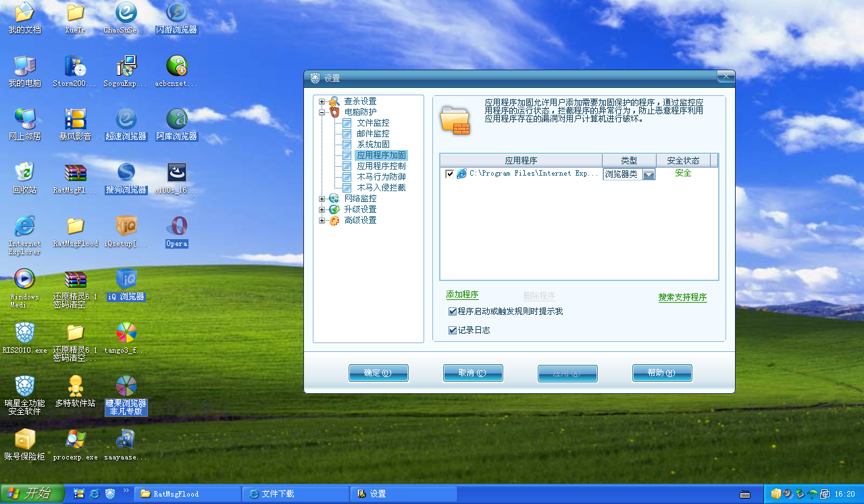Open the 浏览器类 type dropdown

coord(649,174)
